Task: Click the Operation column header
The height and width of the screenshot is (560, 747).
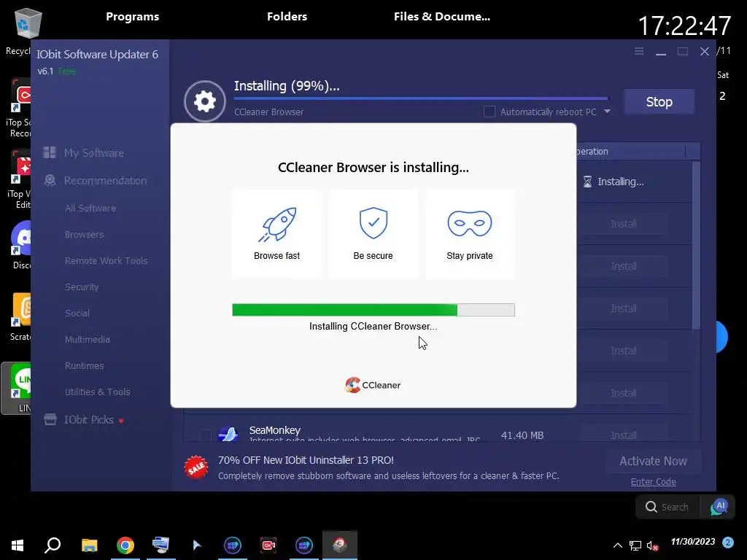Action: 631,152
